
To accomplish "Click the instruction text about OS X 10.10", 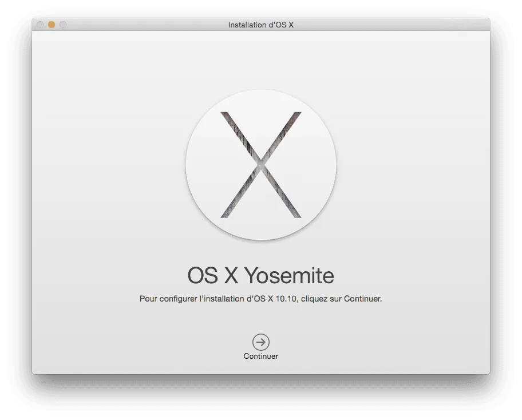I will tap(261, 298).
